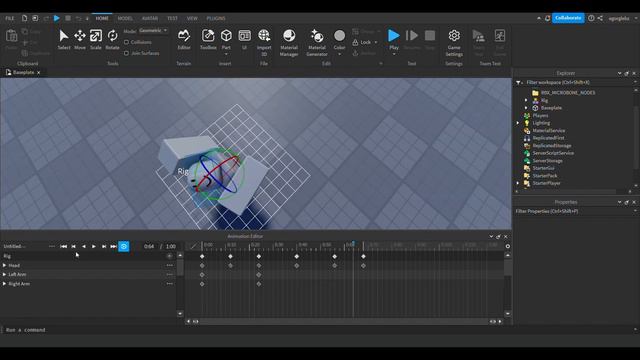Open the Mode Geometric dropdown
This screenshot has height=360, width=640.
coord(153,31)
